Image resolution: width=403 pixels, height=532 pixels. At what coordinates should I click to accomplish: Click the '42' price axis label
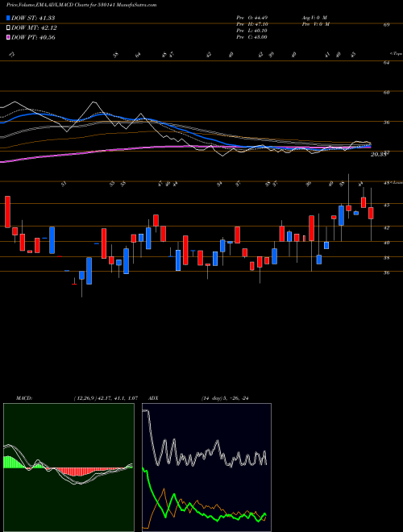point(386,227)
